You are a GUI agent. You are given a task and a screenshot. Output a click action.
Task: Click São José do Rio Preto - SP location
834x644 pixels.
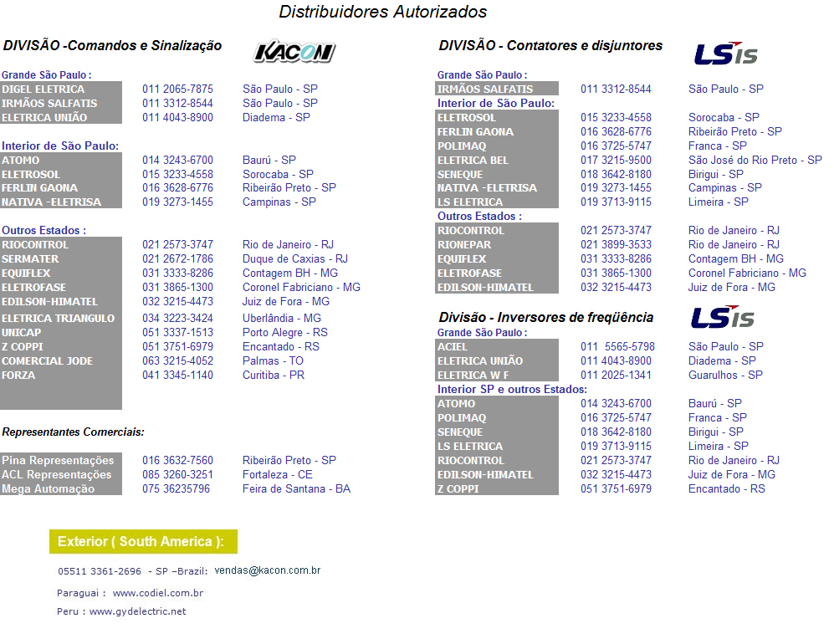(755, 160)
